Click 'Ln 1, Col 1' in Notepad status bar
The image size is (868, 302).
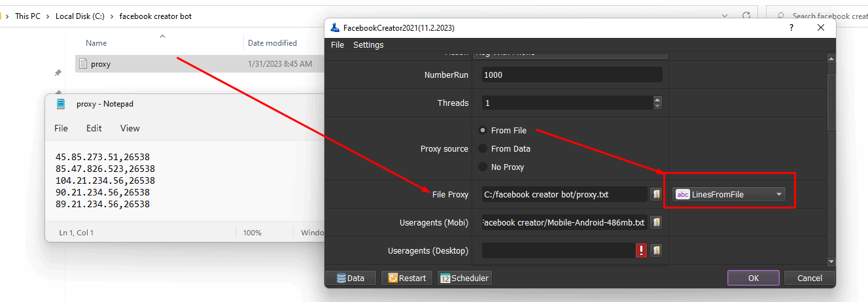[76, 232]
